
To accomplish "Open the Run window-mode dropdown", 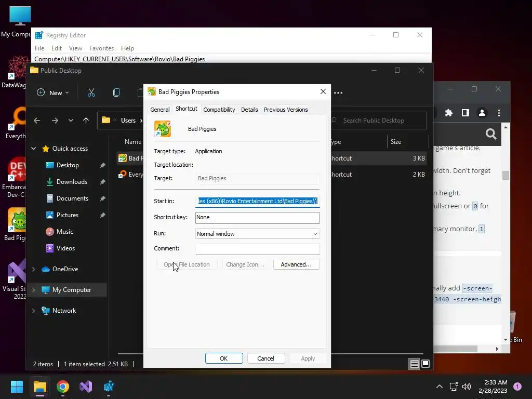I will pyautogui.click(x=258, y=234).
